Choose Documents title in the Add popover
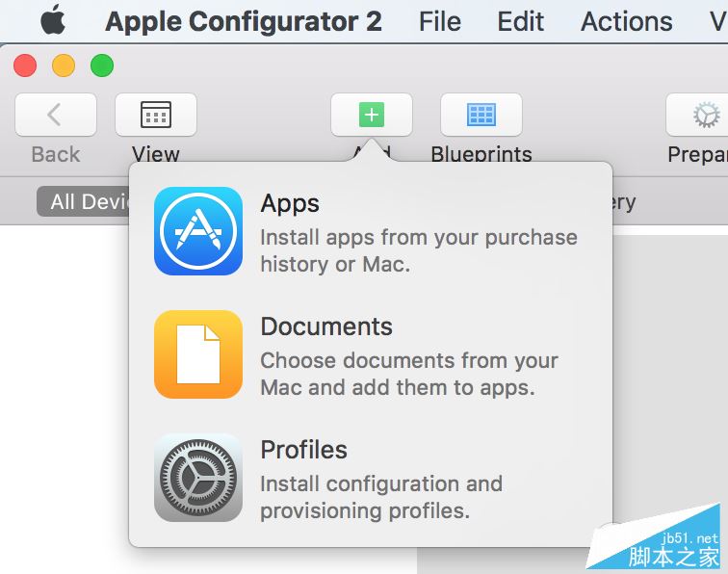 [326, 326]
